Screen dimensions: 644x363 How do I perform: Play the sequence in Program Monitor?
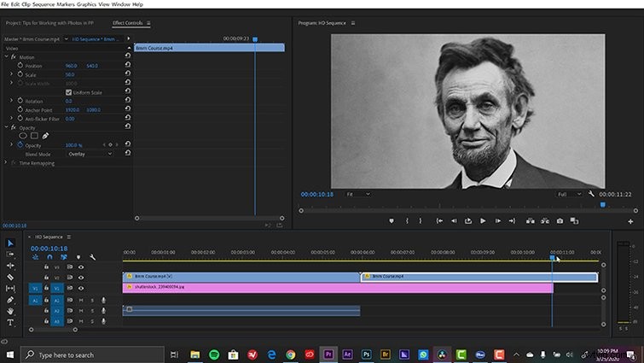[483, 220]
